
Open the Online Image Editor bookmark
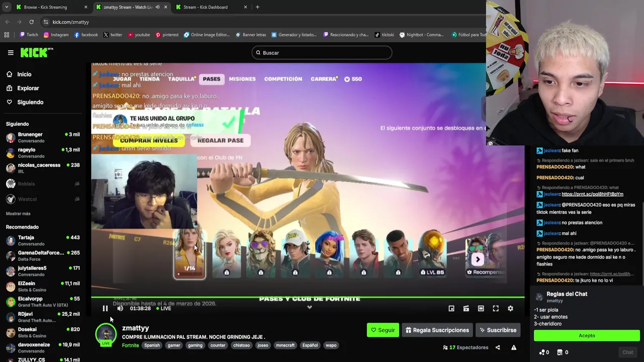[207, 35]
